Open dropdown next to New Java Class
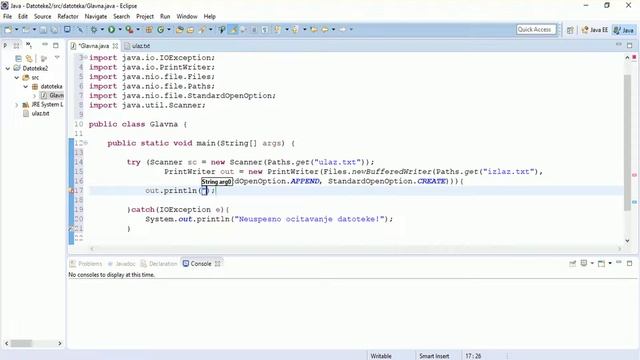 [169, 29]
